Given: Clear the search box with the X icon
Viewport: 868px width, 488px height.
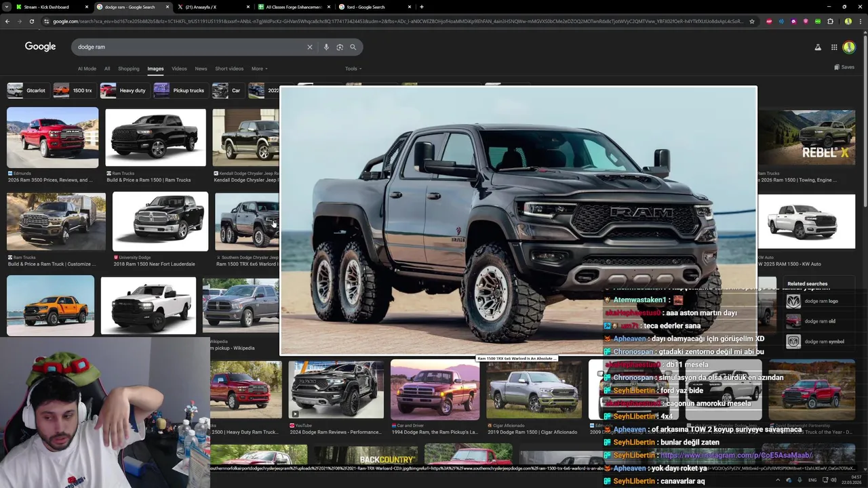Looking at the screenshot, I should [x=310, y=47].
